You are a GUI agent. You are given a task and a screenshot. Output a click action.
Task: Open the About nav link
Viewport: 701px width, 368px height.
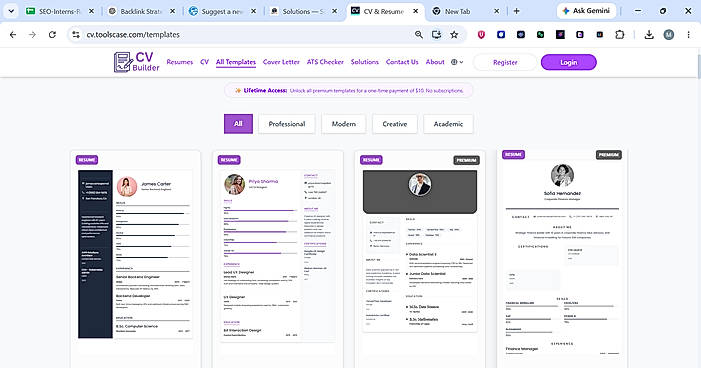[x=435, y=62]
